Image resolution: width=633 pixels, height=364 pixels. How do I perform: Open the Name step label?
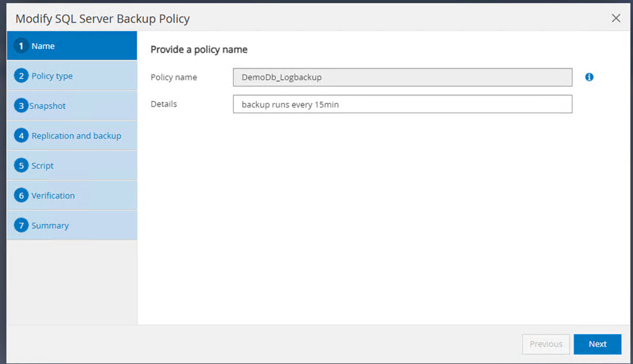pyautogui.click(x=43, y=46)
